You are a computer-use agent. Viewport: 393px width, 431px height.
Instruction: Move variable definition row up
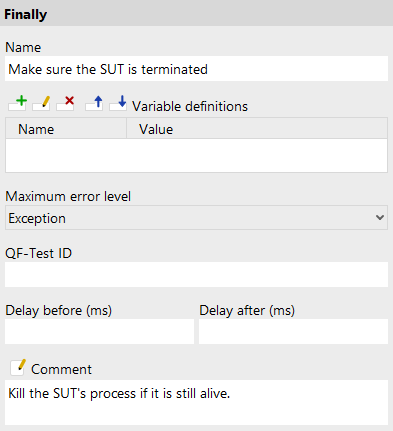coord(94,103)
